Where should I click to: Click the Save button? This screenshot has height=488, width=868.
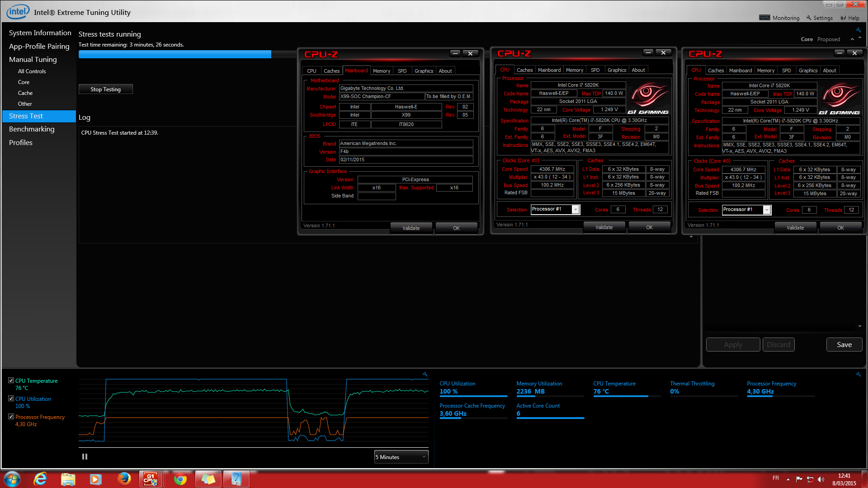[844, 345]
